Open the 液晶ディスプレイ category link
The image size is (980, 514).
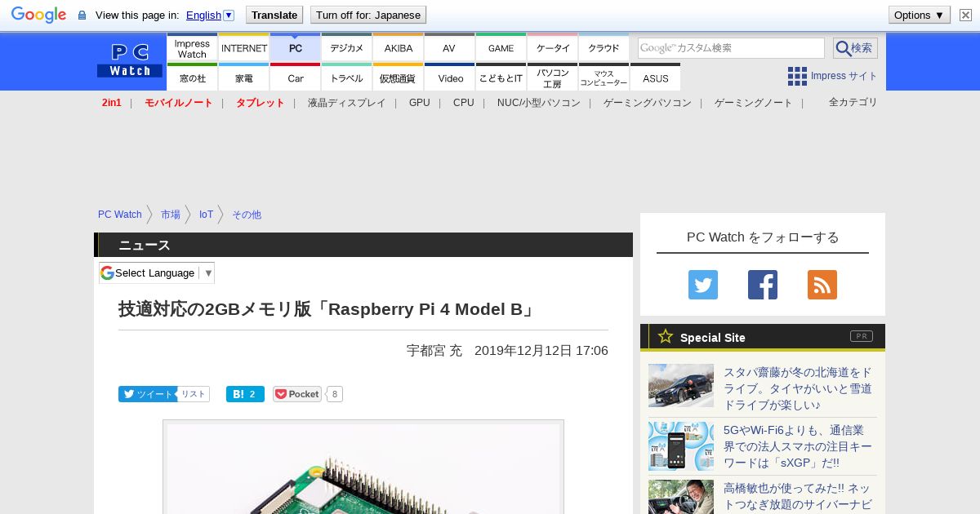pyautogui.click(x=347, y=103)
